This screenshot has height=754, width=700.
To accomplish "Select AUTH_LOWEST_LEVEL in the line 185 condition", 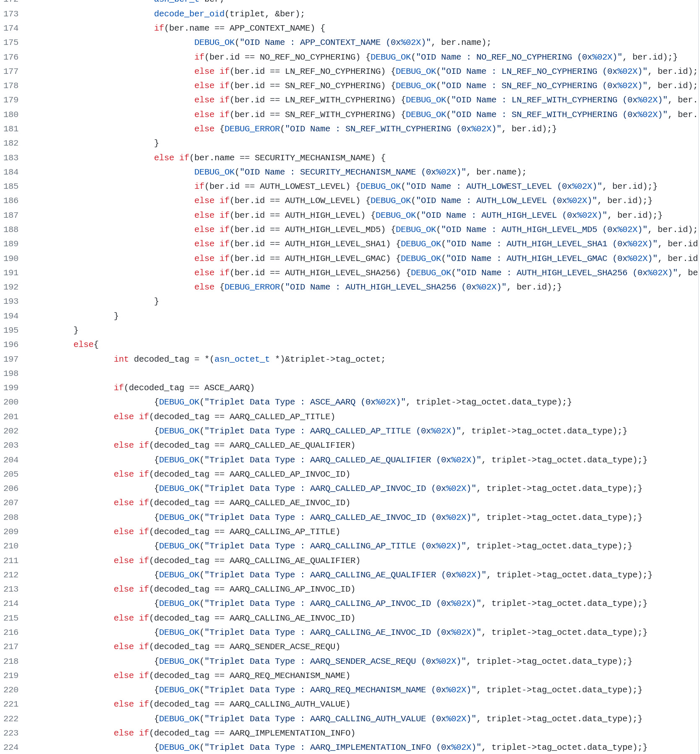I will click(x=303, y=186).
